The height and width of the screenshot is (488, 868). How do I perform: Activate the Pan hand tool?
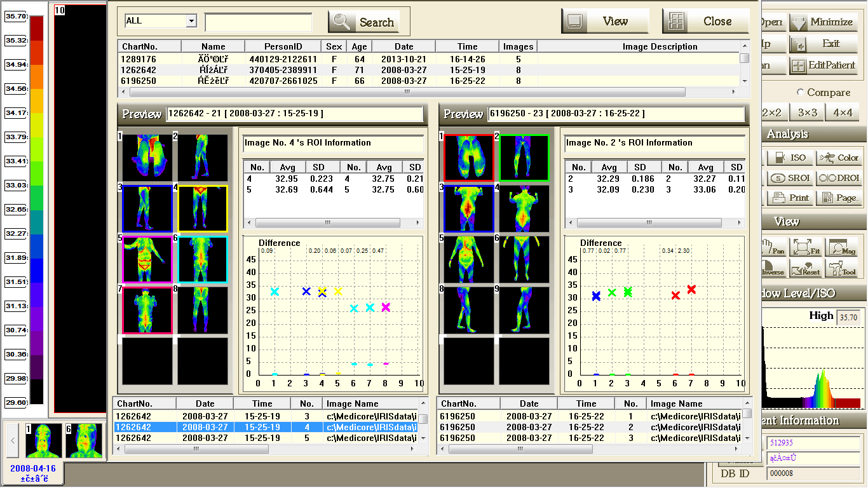(774, 247)
